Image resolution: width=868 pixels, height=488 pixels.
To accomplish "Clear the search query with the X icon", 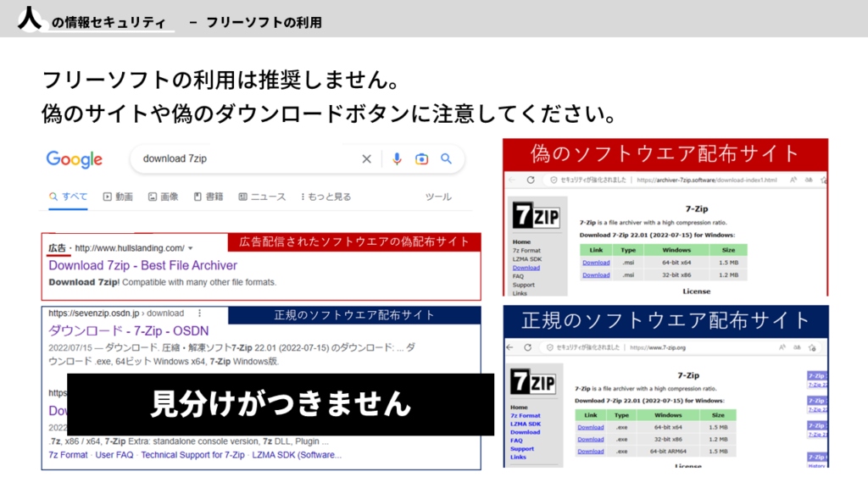I will pos(366,159).
